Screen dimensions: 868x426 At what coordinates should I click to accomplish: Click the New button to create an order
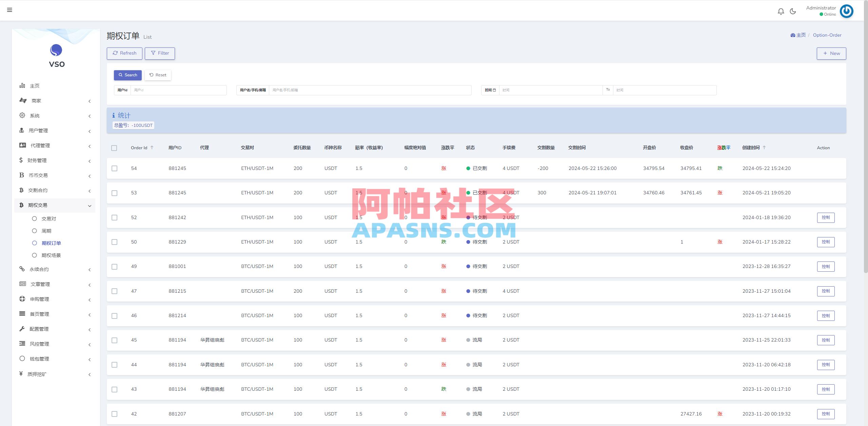pos(831,53)
